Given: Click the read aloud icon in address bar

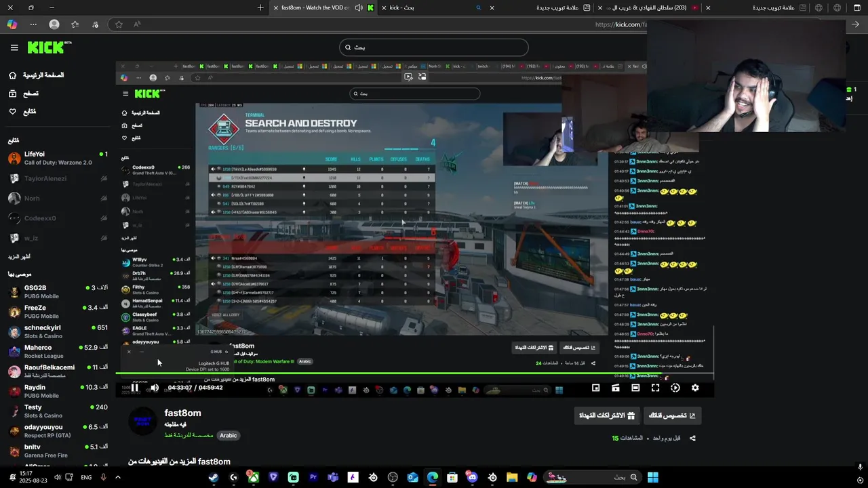Looking at the screenshot, I should click(137, 24).
